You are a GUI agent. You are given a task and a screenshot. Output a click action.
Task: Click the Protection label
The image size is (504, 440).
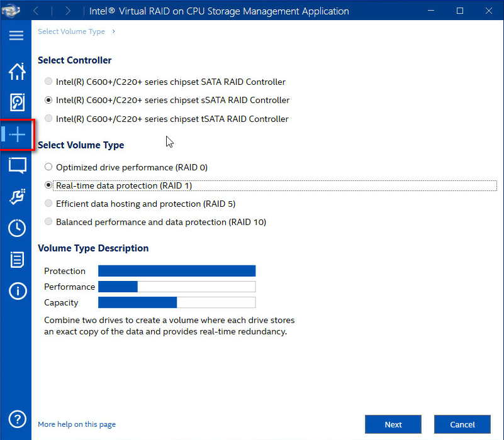65,271
